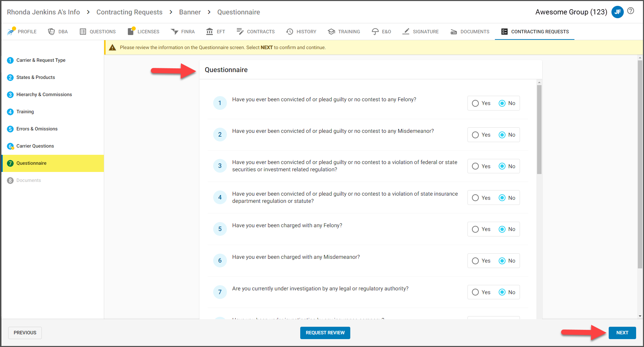Select Yes for securities violation question 3
644x347 pixels.
(475, 166)
